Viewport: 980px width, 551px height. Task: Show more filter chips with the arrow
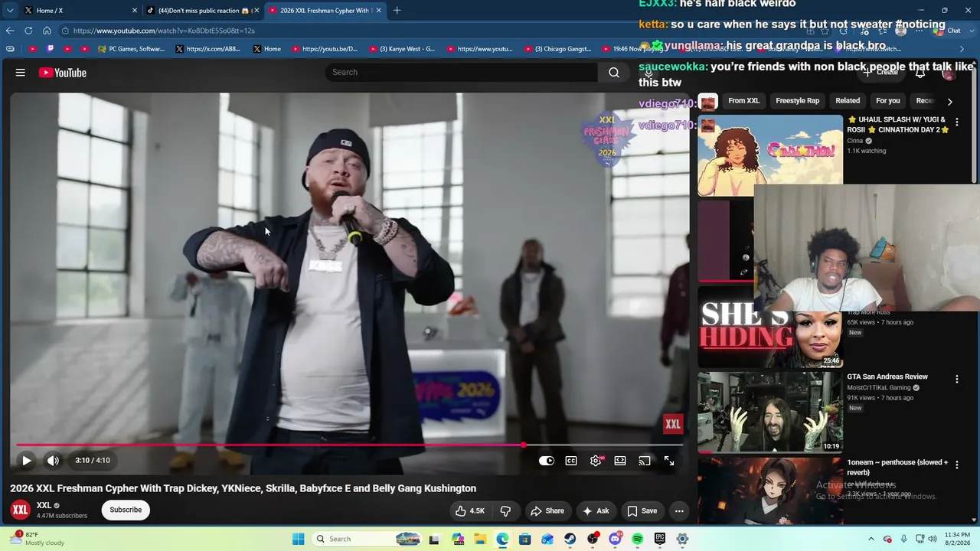tap(949, 101)
